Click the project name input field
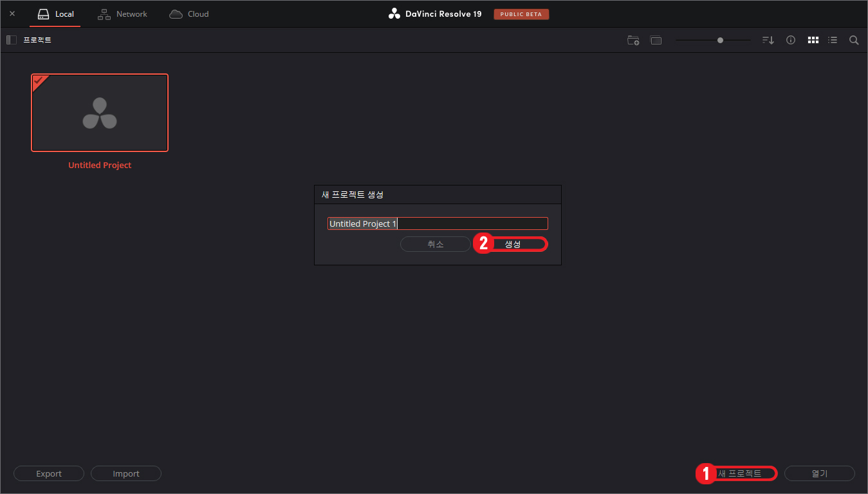Image resolution: width=868 pixels, height=494 pixels. click(x=438, y=223)
